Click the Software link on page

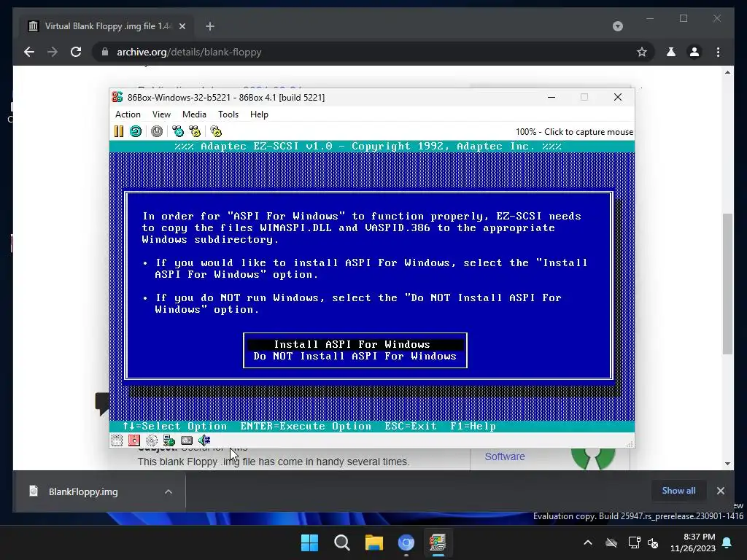(x=505, y=456)
